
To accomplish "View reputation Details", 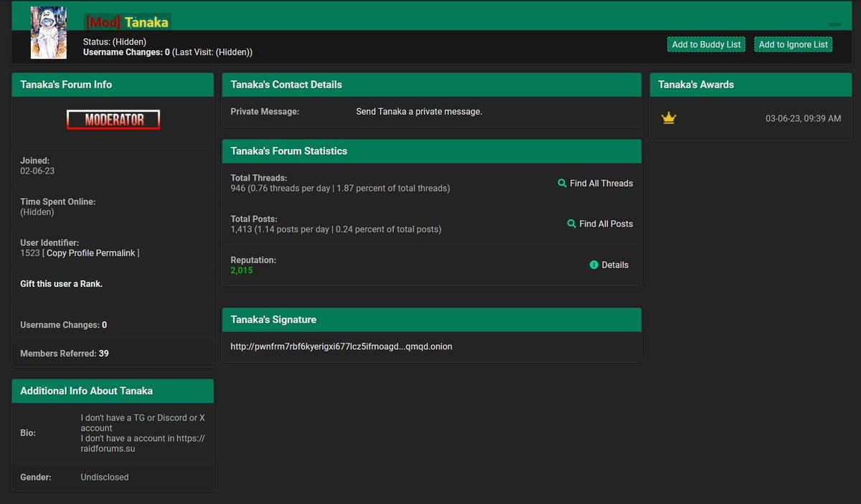I will [x=615, y=265].
